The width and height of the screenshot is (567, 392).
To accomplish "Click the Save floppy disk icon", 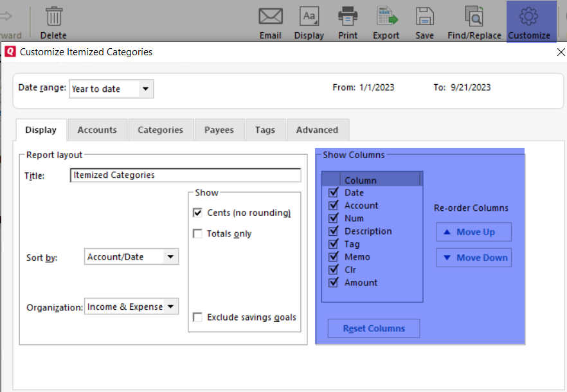I will tap(424, 16).
